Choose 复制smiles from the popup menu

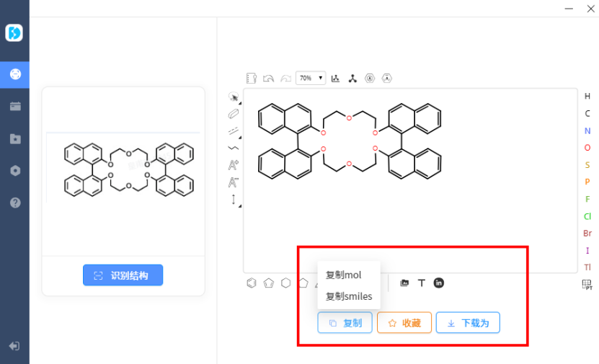[349, 296]
